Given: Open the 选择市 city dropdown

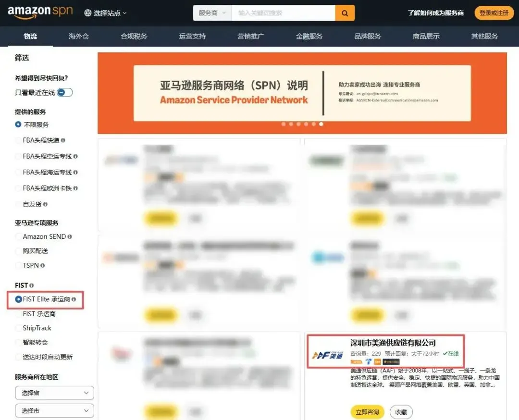Looking at the screenshot, I should [x=55, y=410].
